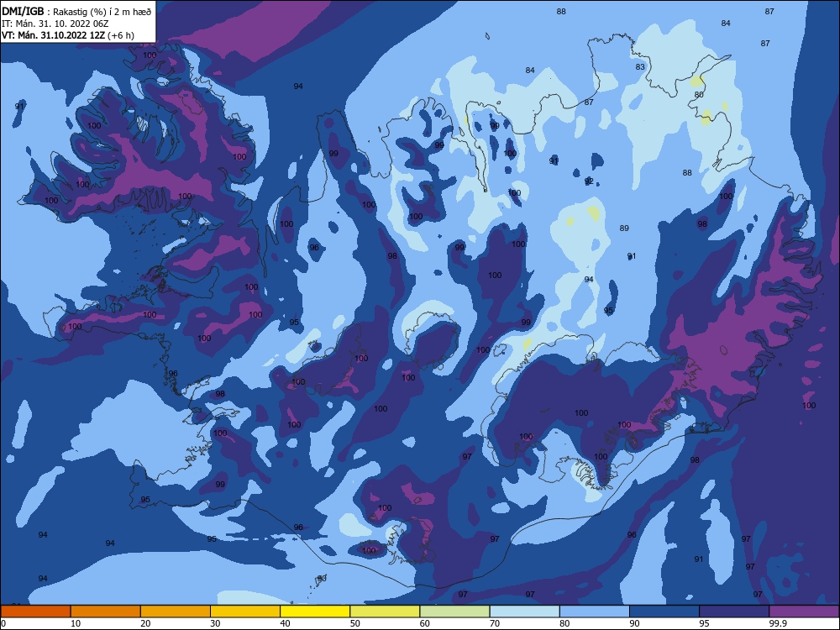This screenshot has height=630, width=840.
Task: Select the orange 10–20 legend swatch
Action: coord(106,612)
